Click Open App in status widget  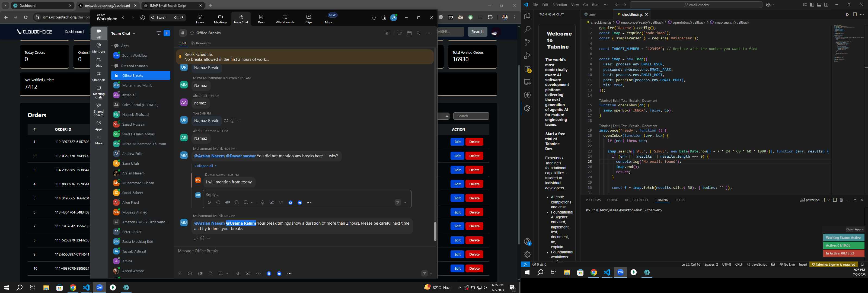[x=854, y=229]
